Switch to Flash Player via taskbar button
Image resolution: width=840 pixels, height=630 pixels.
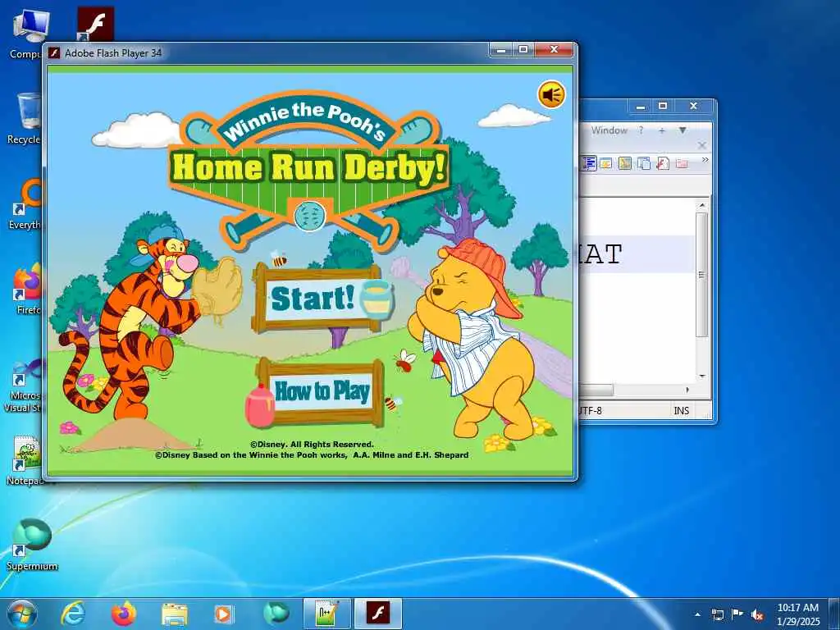[x=377, y=614]
